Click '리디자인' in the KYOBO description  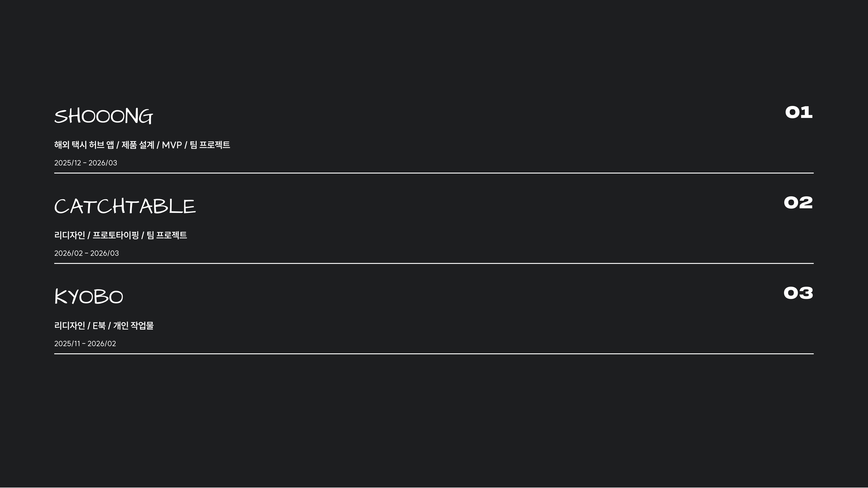pyautogui.click(x=70, y=326)
